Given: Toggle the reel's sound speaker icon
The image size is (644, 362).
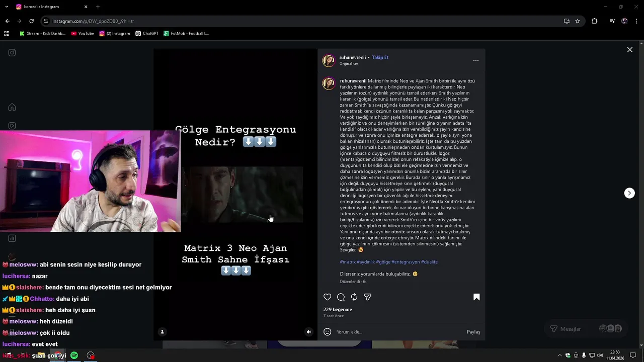Looking at the screenshot, I should [x=309, y=332].
